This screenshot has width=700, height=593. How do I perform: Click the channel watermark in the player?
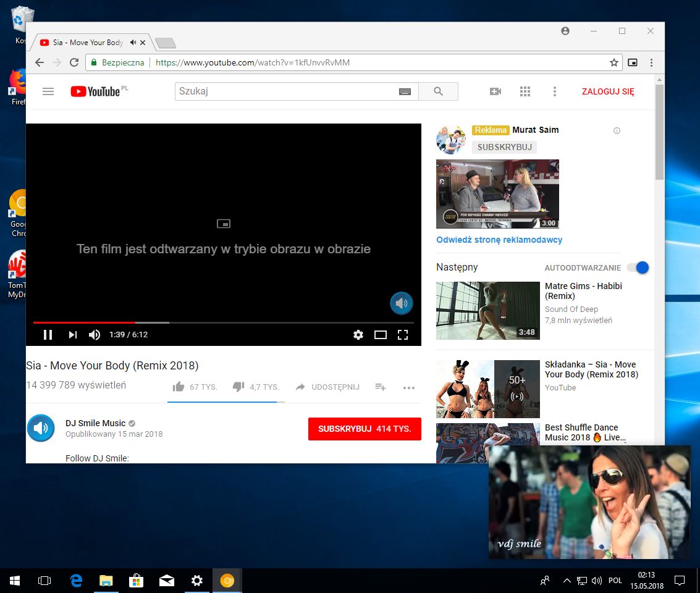pos(402,303)
